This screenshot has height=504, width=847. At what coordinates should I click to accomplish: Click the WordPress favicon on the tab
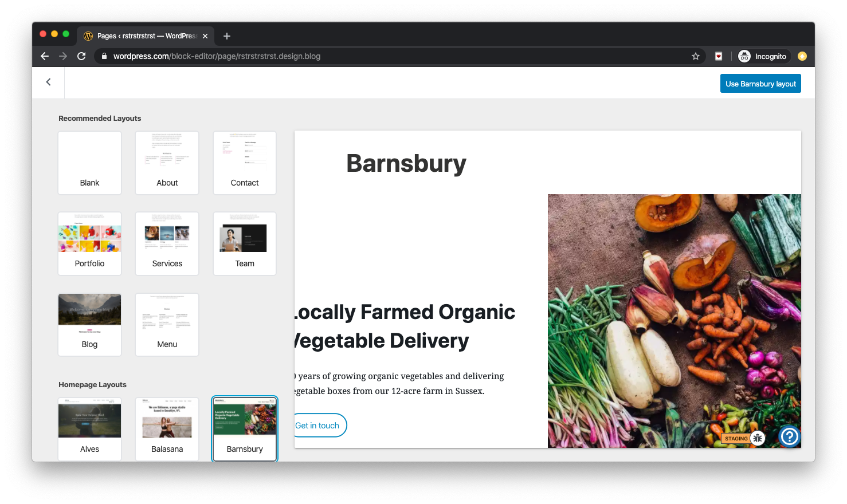click(88, 36)
